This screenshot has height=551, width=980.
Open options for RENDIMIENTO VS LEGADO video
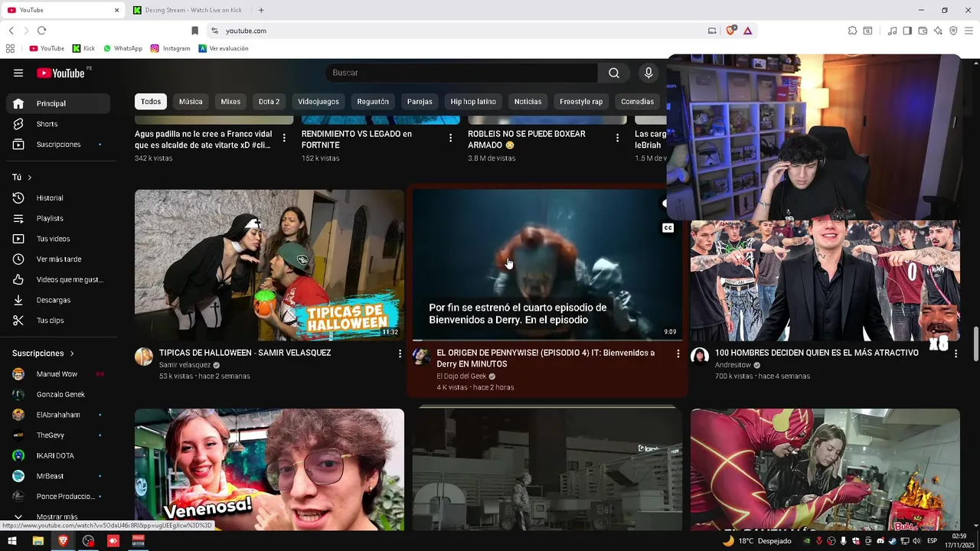450,138
